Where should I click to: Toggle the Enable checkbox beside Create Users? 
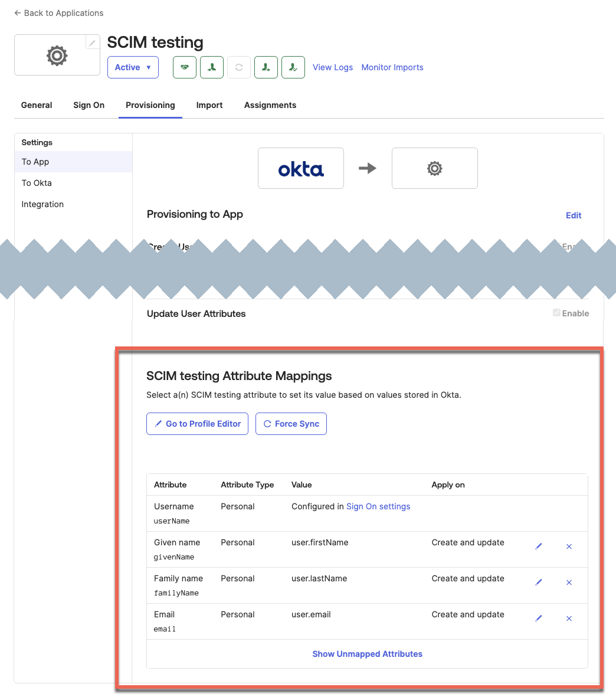click(x=556, y=247)
